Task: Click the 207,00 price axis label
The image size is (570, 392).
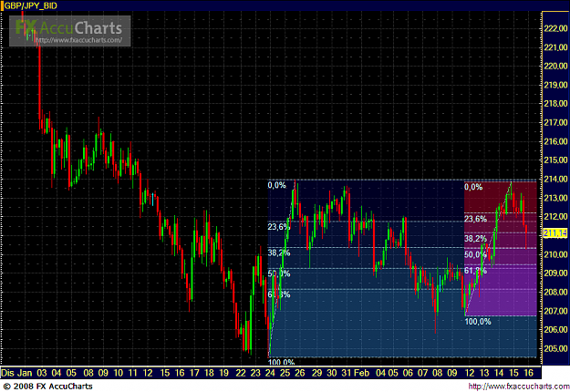Action: click(x=555, y=311)
